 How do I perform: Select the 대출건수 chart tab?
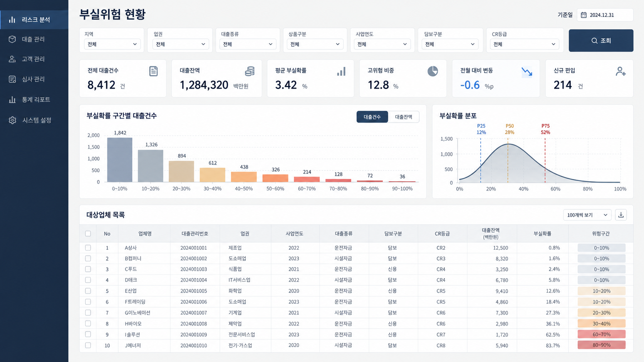tap(372, 117)
